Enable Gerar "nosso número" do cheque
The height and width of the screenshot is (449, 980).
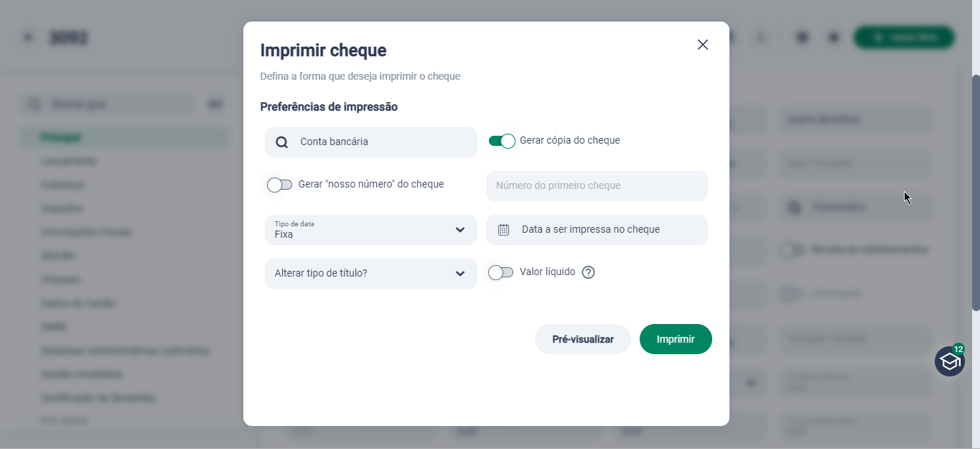pos(279,185)
